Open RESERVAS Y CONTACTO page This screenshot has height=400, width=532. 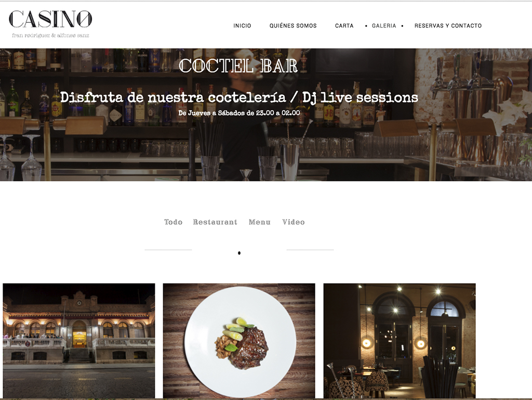[448, 26]
